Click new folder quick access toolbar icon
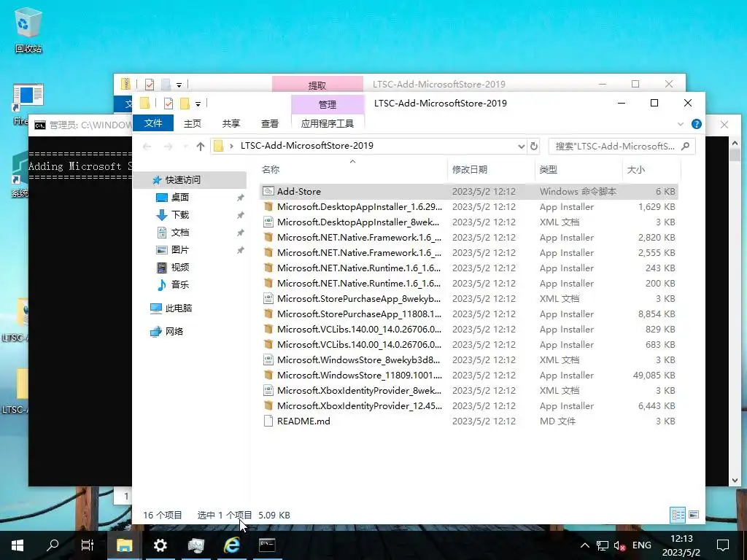747x560 pixels. tap(185, 104)
